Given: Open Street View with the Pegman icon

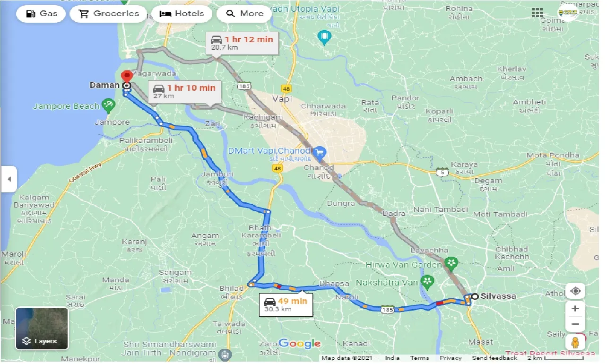Looking at the screenshot, I should pos(575,342).
